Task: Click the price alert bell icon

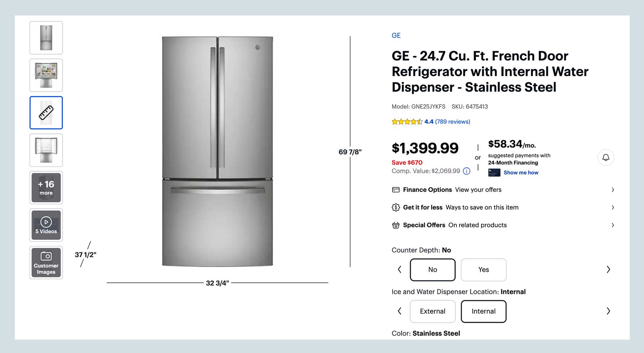Action: click(x=606, y=157)
